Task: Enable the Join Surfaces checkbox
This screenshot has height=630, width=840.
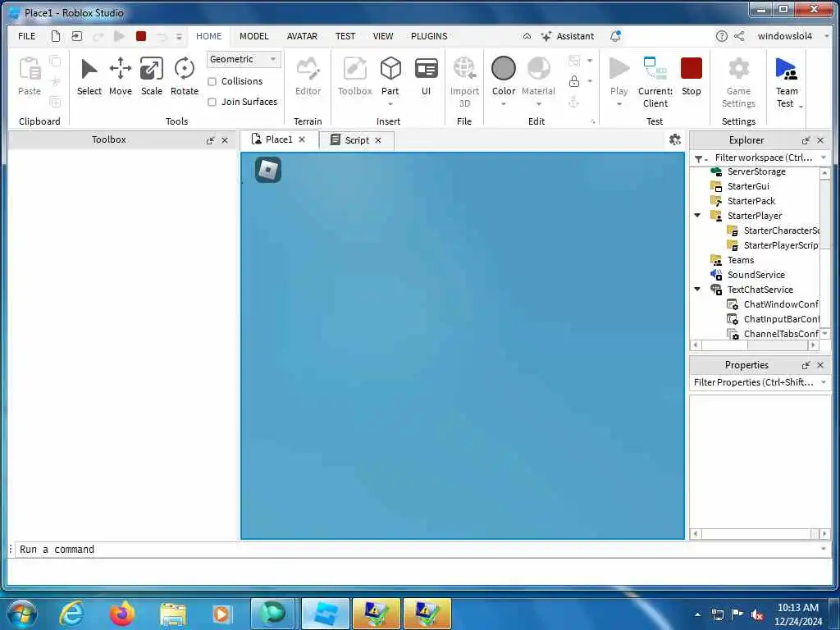Action: (212, 102)
